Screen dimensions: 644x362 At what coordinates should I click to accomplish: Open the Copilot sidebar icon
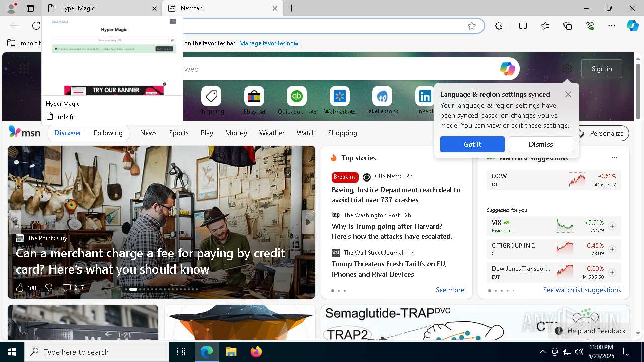(632, 26)
